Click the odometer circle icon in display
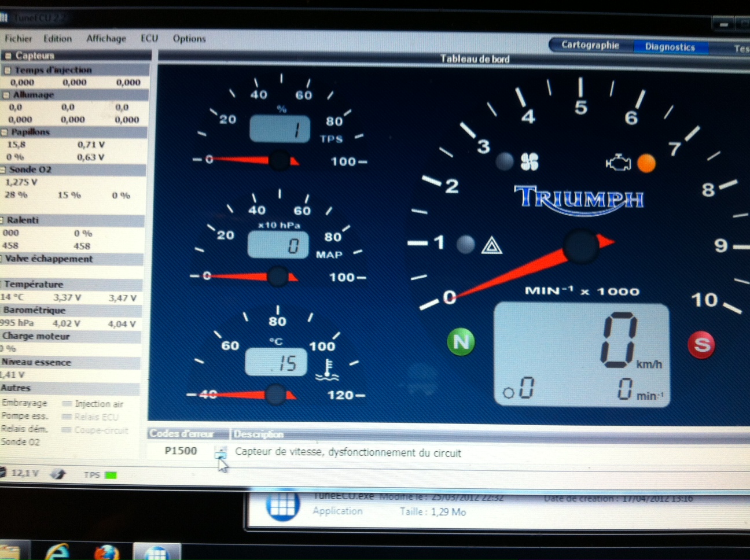750x560 pixels. click(x=509, y=393)
